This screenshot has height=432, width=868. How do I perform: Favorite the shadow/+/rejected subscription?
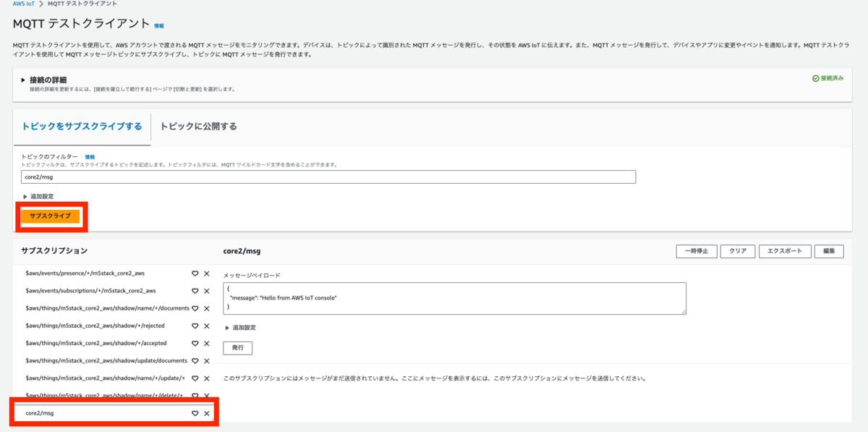tap(195, 326)
